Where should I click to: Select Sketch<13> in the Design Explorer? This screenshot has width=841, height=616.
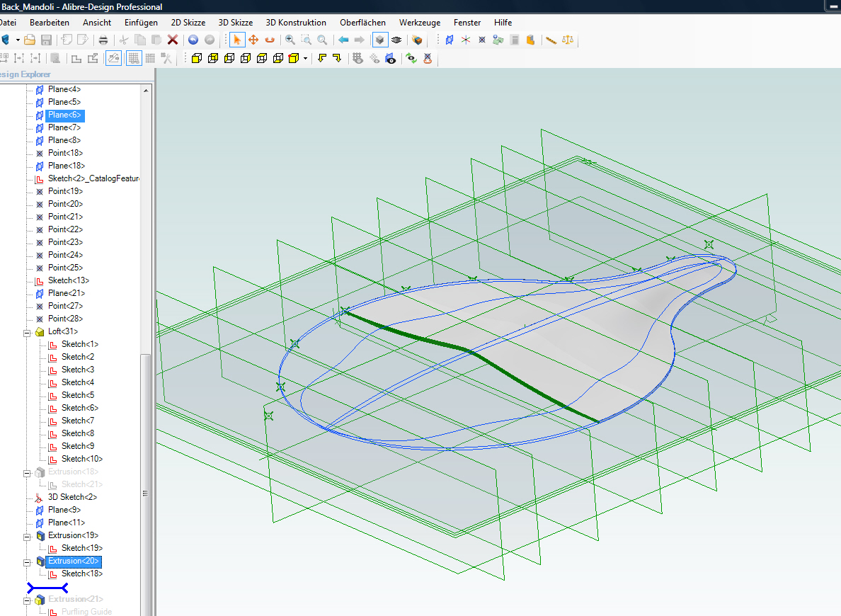pyautogui.click(x=69, y=280)
